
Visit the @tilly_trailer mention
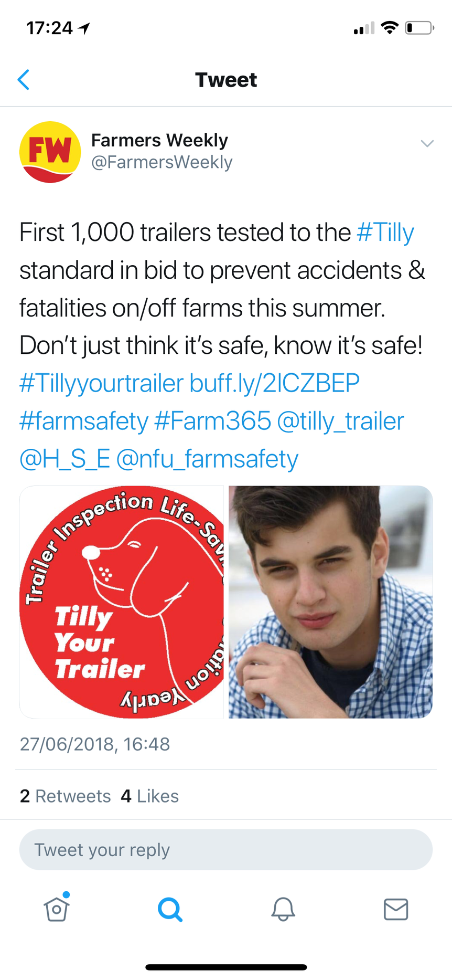(x=340, y=421)
